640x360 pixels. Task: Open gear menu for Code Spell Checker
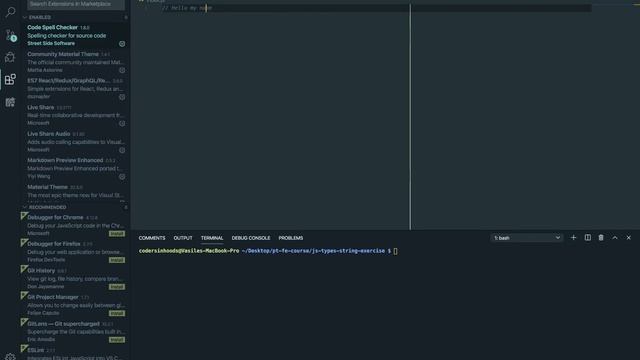click(x=122, y=44)
